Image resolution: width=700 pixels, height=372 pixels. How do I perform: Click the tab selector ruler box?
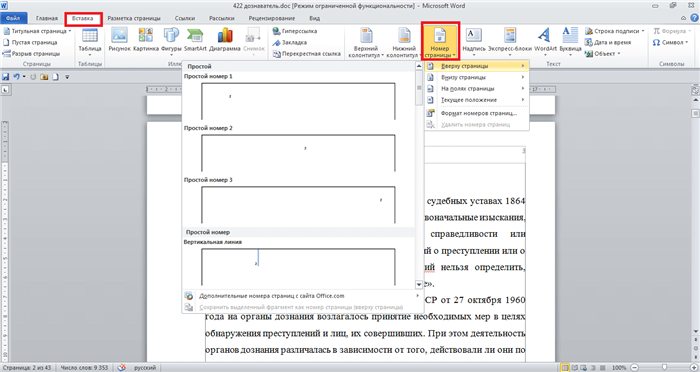pos(5,90)
